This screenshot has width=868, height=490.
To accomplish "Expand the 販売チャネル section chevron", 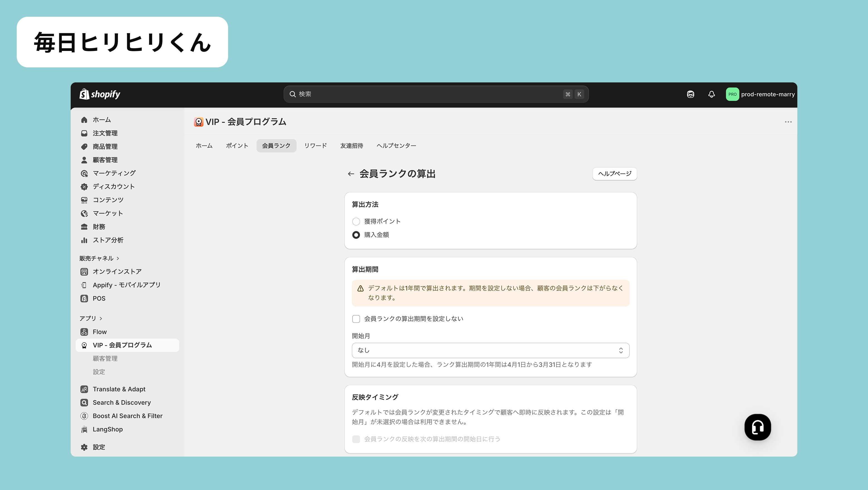I will click(118, 259).
